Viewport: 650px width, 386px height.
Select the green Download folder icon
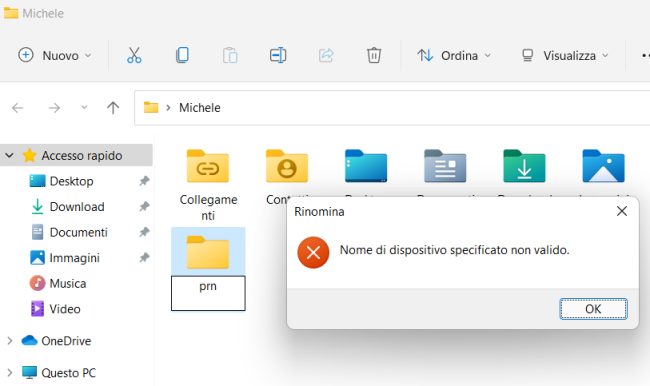click(x=524, y=166)
